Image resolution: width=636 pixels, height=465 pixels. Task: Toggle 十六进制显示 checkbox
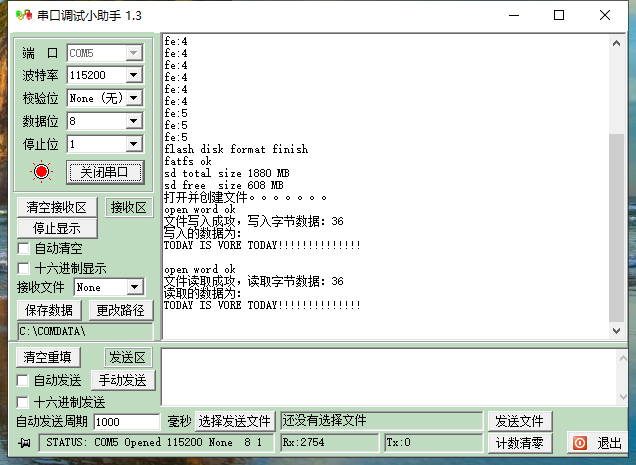[24, 268]
